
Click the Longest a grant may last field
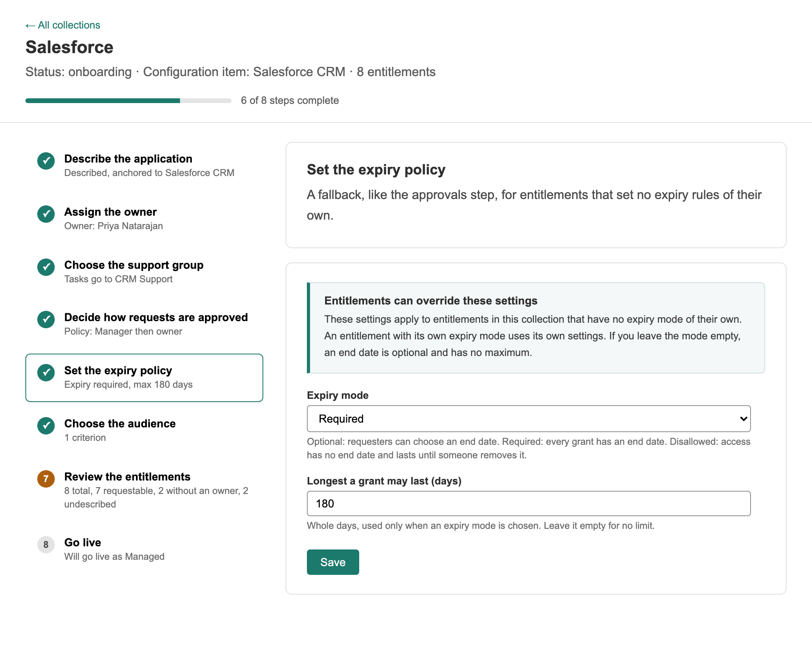[x=529, y=503]
